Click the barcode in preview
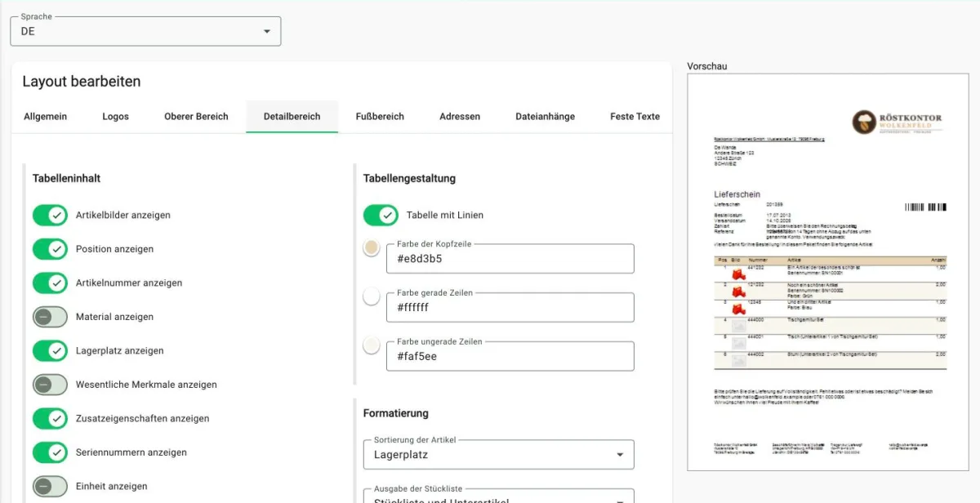This screenshot has width=980, height=503. (925, 207)
